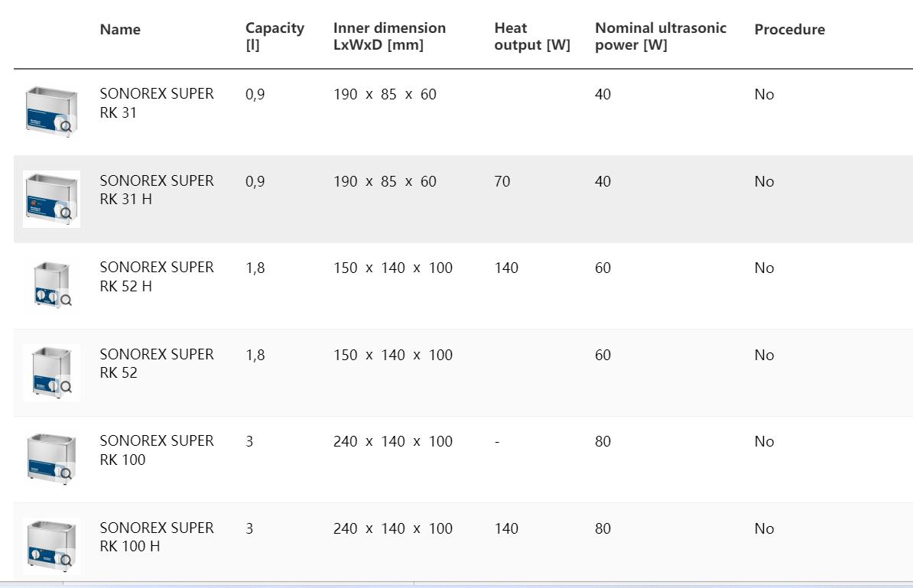Open SONOREX SUPER RK 100 product page
Image resolution: width=913 pixels, height=588 pixels.
pos(156,450)
